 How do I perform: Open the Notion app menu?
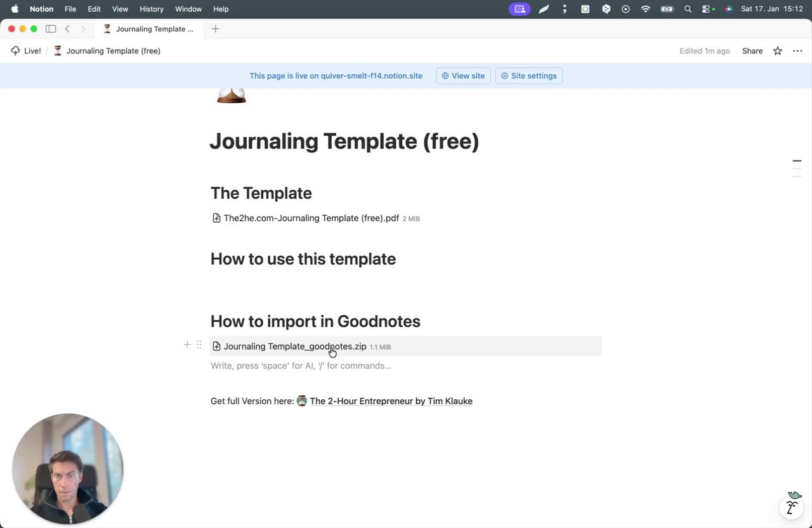coord(41,9)
